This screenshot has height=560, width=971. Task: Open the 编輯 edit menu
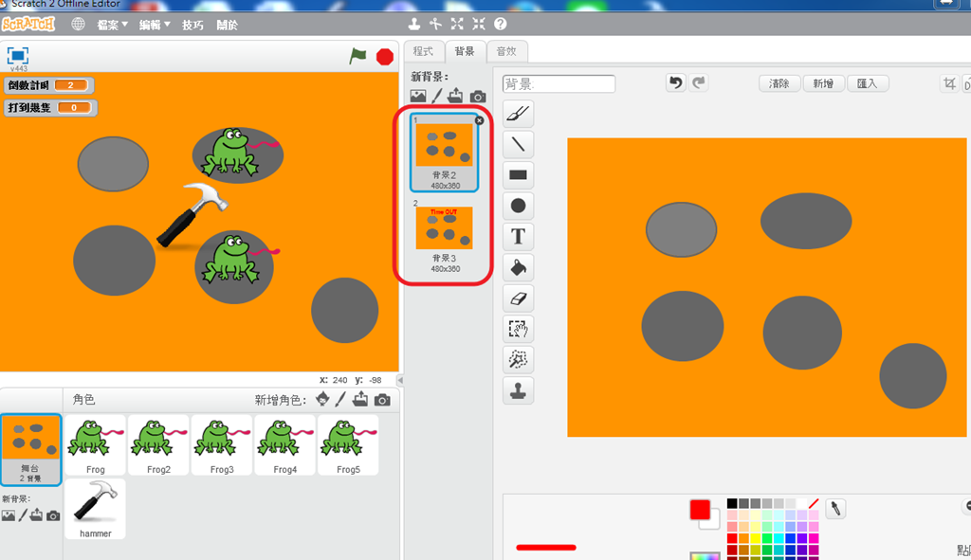click(x=155, y=25)
